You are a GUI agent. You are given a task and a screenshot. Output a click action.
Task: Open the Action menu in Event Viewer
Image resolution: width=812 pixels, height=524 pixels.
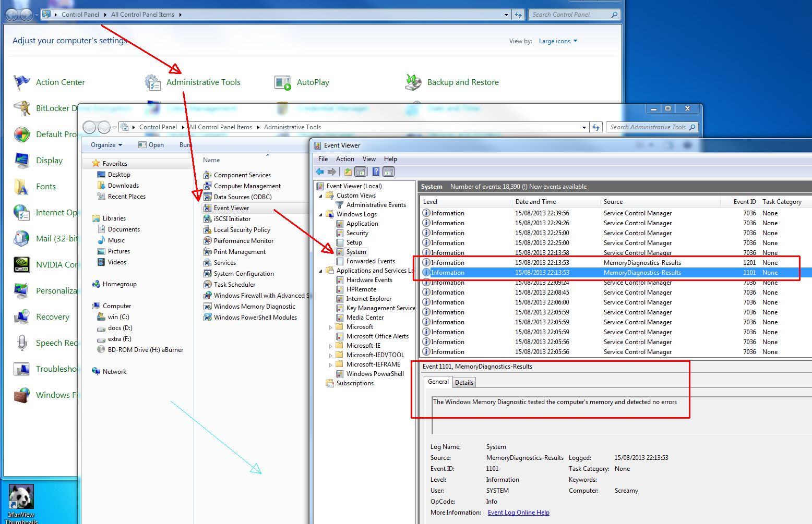coord(345,159)
